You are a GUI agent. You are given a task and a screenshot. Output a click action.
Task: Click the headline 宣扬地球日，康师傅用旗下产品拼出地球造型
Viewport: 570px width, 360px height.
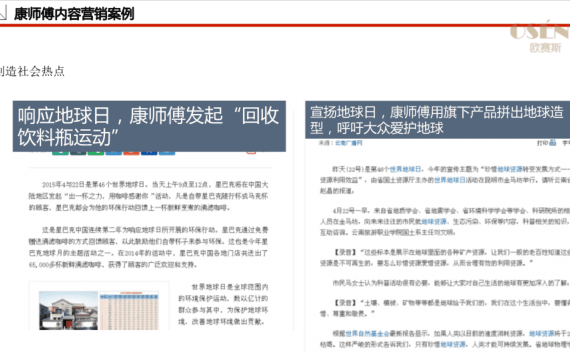437,120
